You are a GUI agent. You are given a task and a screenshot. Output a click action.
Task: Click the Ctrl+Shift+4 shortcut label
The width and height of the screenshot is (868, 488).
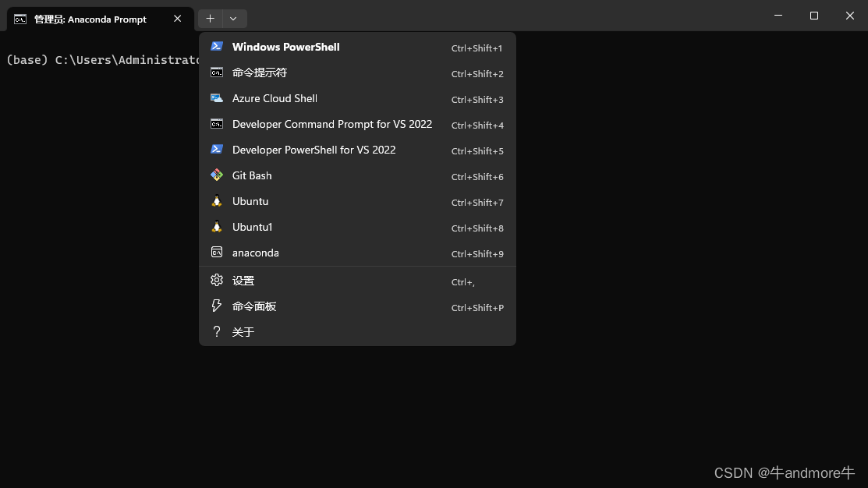tap(477, 126)
